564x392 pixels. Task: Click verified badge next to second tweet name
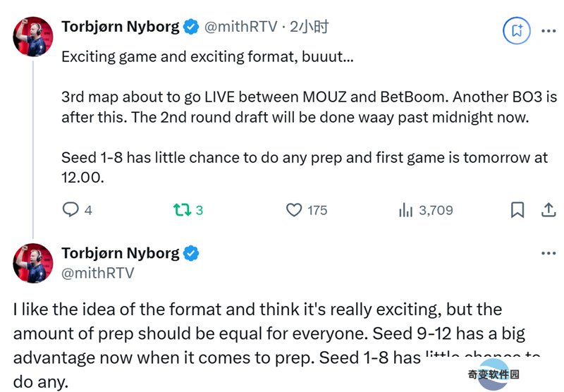(191, 253)
